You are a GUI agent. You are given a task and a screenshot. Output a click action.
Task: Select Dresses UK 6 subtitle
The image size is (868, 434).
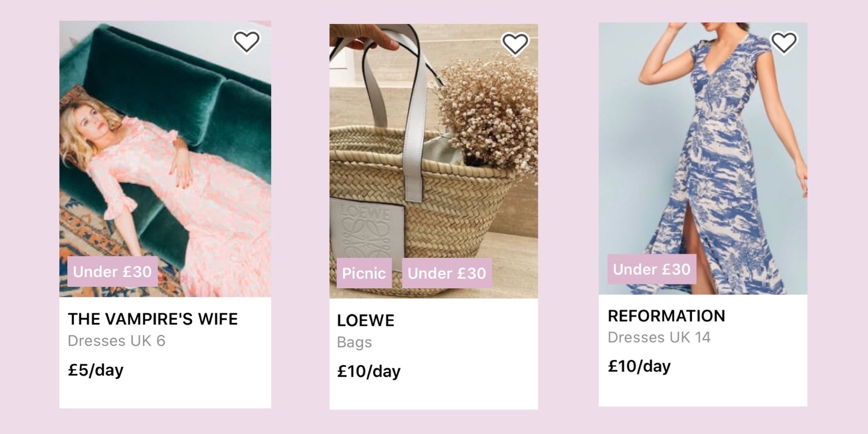click(x=117, y=341)
